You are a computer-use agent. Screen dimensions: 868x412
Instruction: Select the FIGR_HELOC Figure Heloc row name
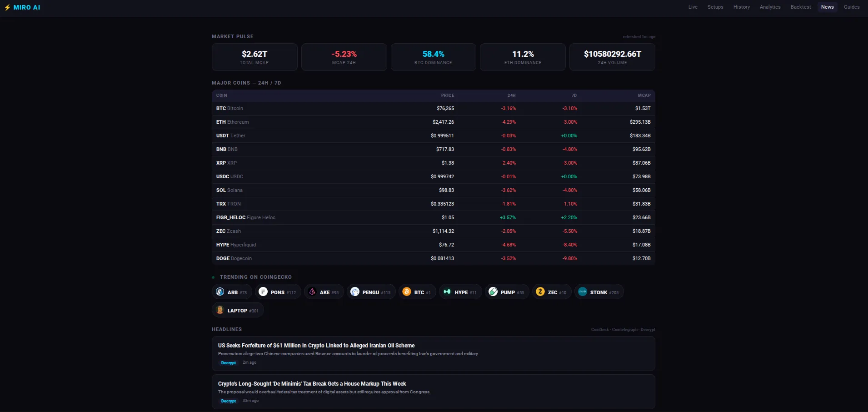tap(245, 217)
